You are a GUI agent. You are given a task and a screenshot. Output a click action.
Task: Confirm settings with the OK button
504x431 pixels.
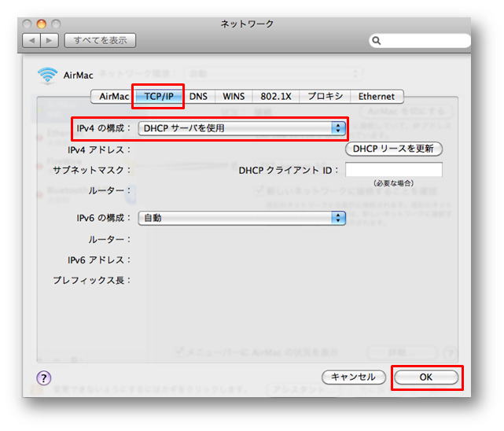coord(426,377)
